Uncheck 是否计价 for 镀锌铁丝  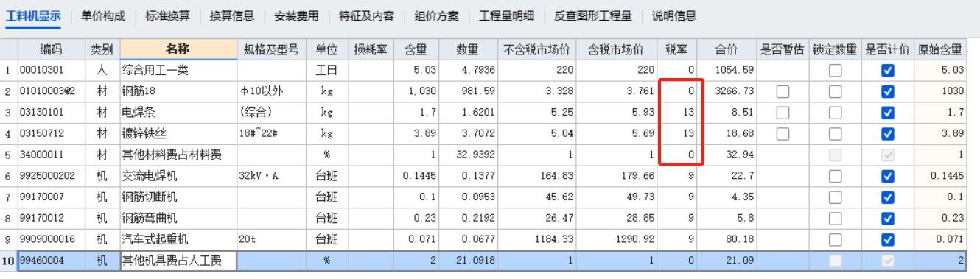click(887, 134)
